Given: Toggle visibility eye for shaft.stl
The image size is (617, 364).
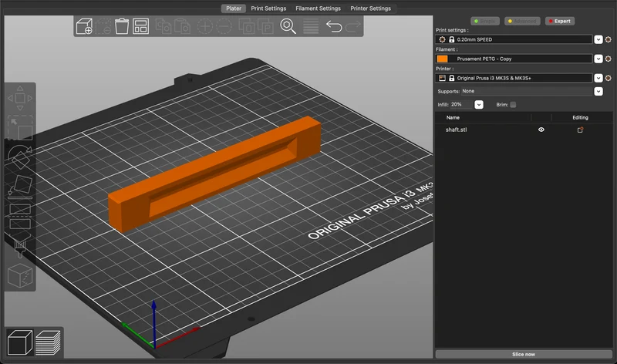Looking at the screenshot, I should pyautogui.click(x=541, y=130).
